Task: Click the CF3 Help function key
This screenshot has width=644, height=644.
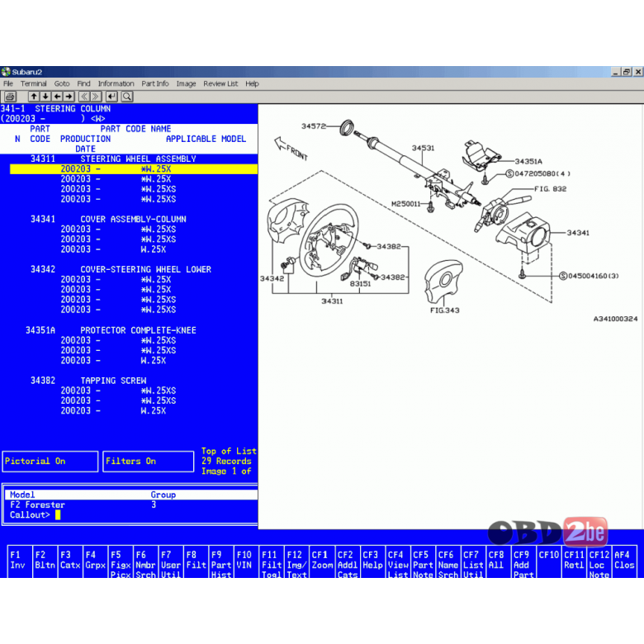Action: click(372, 561)
